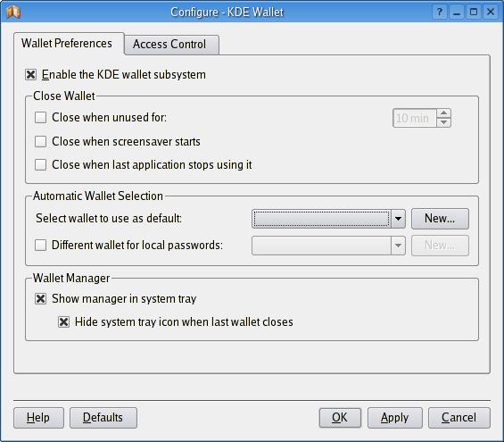The height and width of the screenshot is (442, 504).
Task: Click the KDE Wallet title bar icon
Action: [x=13, y=12]
